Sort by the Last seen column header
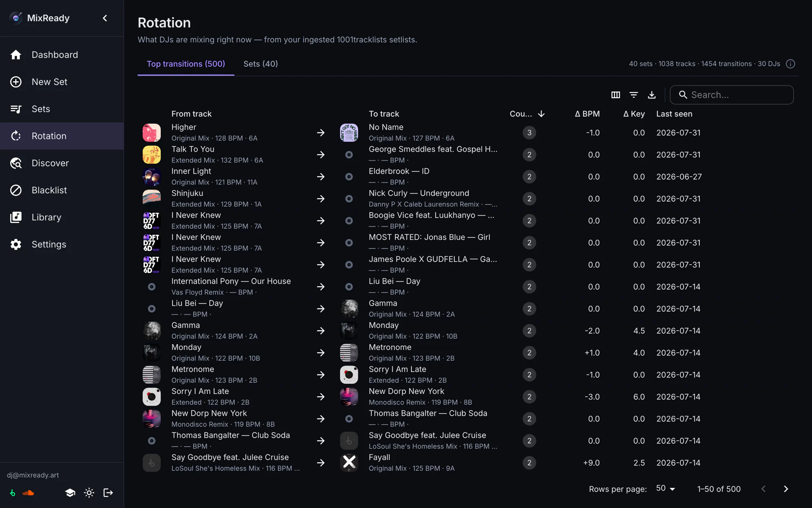The image size is (812, 508). [x=674, y=114]
